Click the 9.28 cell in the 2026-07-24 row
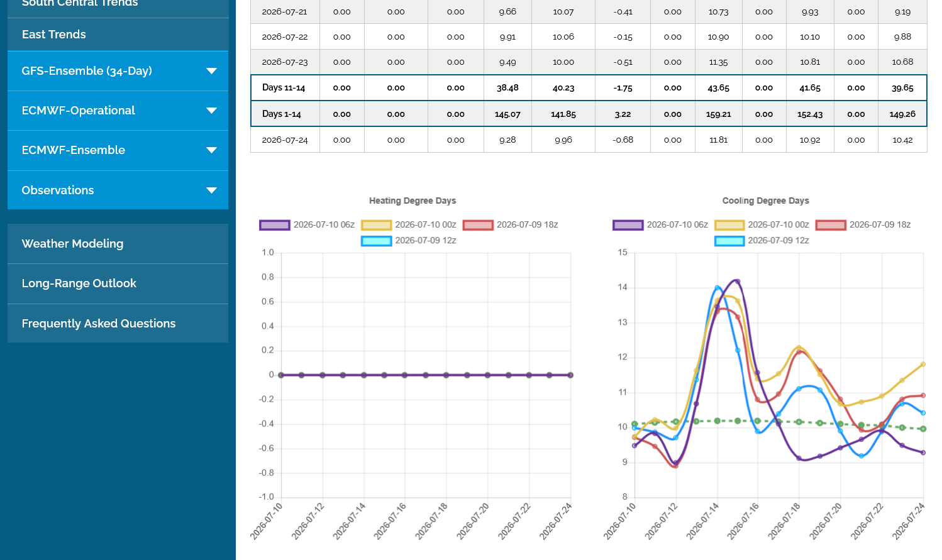 tap(507, 140)
